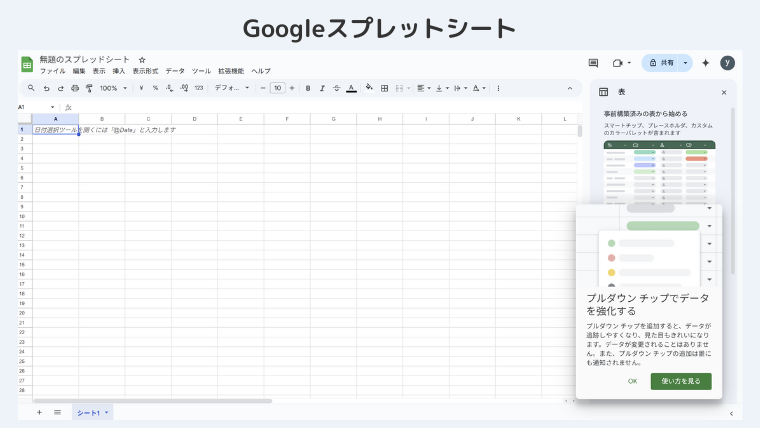Open the 表示形式 menu

(145, 71)
